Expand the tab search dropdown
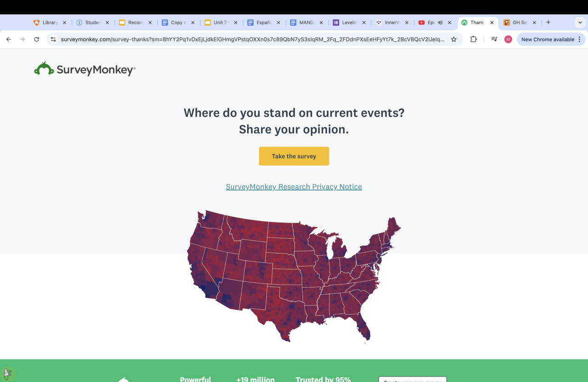The height and width of the screenshot is (382, 588). coord(580,22)
